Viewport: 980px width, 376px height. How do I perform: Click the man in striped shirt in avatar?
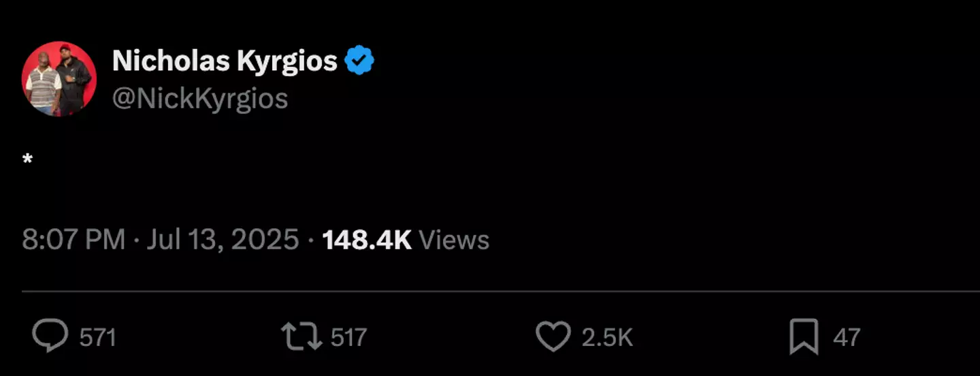pos(44,87)
